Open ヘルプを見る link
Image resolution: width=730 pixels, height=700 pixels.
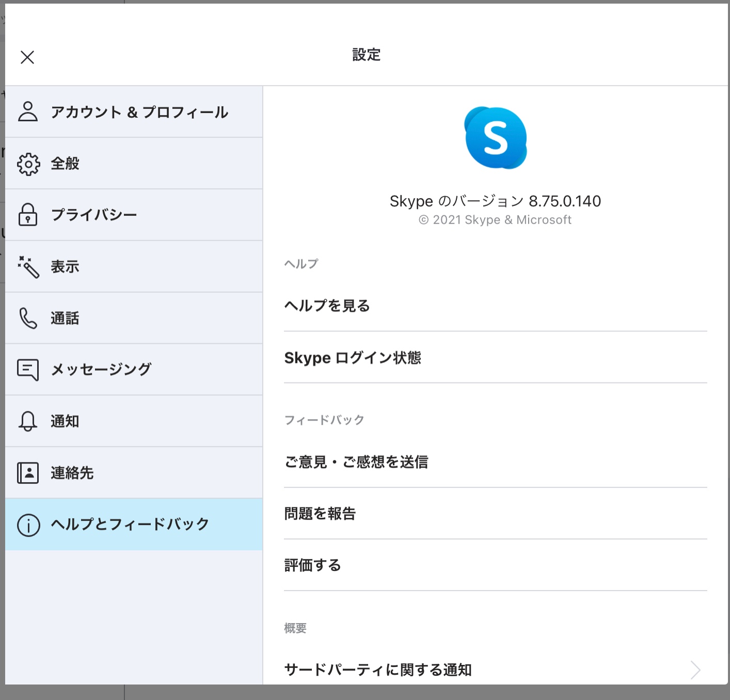click(x=496, y=306)
